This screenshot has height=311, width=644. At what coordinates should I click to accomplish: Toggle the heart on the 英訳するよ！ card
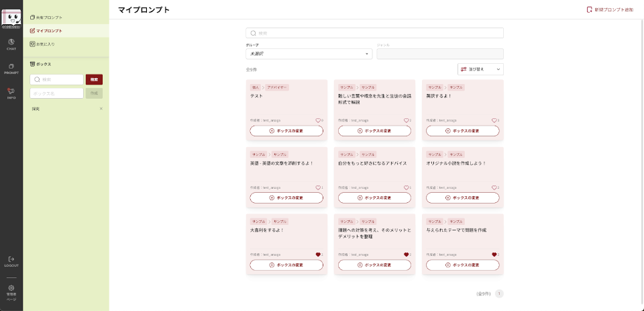pyautogui.click(x=494, y=120)
